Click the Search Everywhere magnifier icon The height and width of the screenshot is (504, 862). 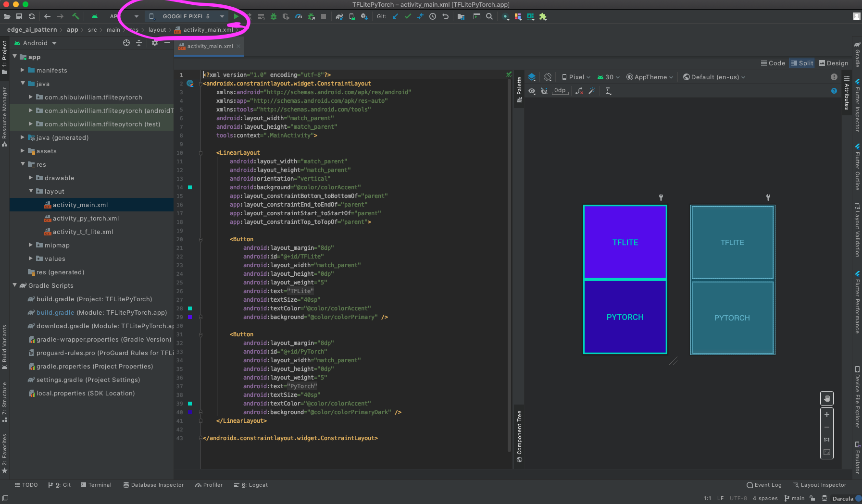[489, 16]
